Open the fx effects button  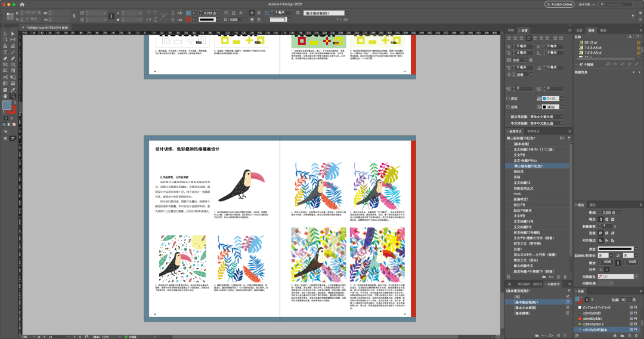[241, 13]
